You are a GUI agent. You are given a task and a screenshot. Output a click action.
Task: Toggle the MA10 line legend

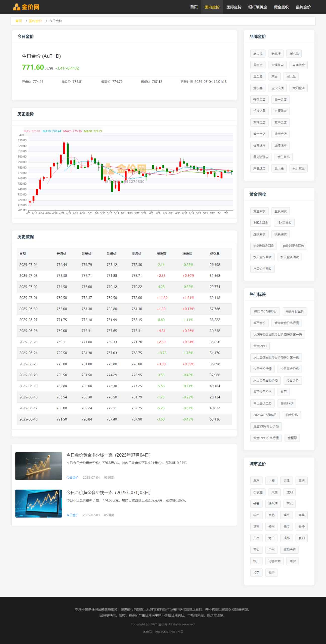pos(52,131)
